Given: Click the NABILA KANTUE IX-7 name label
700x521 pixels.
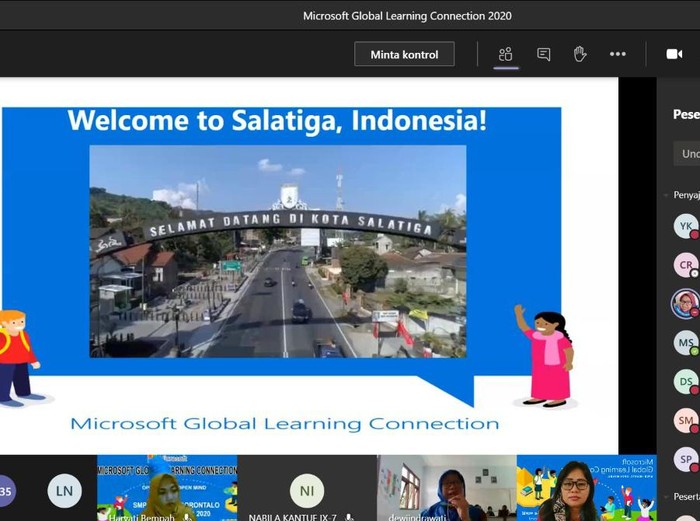Looking at the screenshot, I should (x=292, y=517).
